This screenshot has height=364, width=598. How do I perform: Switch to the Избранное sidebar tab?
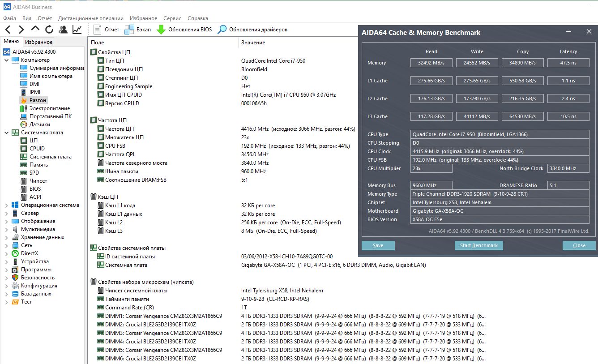38,42
